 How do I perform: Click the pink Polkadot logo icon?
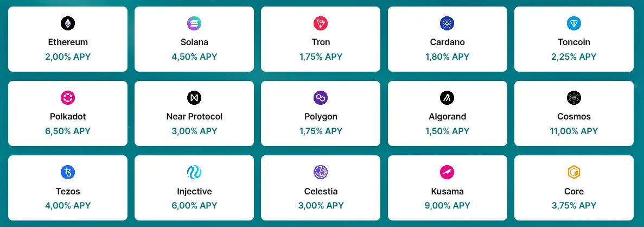coord(68,98)
